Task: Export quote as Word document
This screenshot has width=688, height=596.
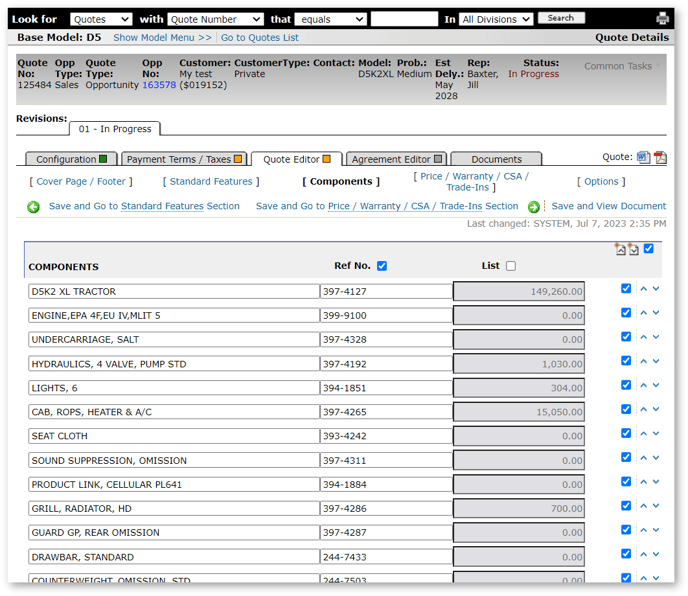Action: coord(643,158)
